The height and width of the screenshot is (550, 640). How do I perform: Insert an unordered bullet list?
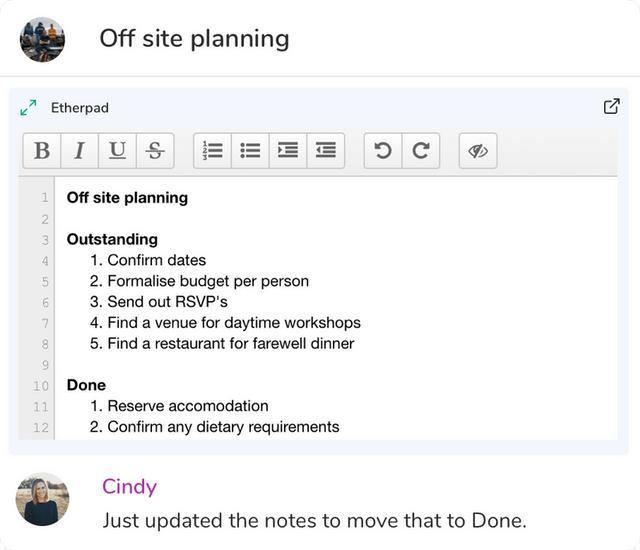point(250,150)
